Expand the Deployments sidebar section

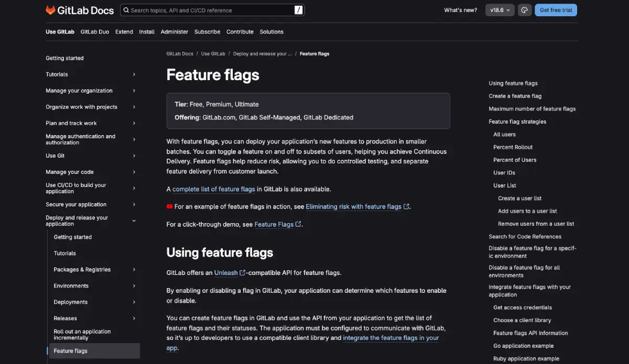(134, 302)
